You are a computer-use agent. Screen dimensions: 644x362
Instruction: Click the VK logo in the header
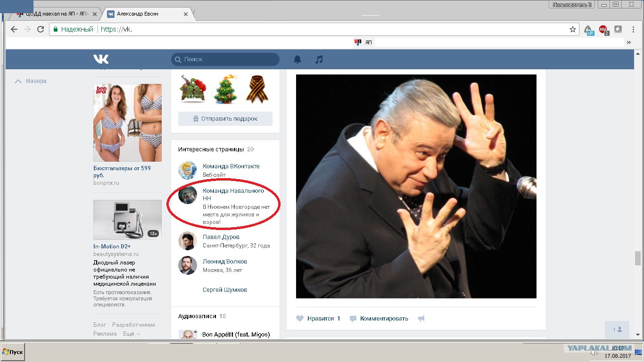[101, 59]
